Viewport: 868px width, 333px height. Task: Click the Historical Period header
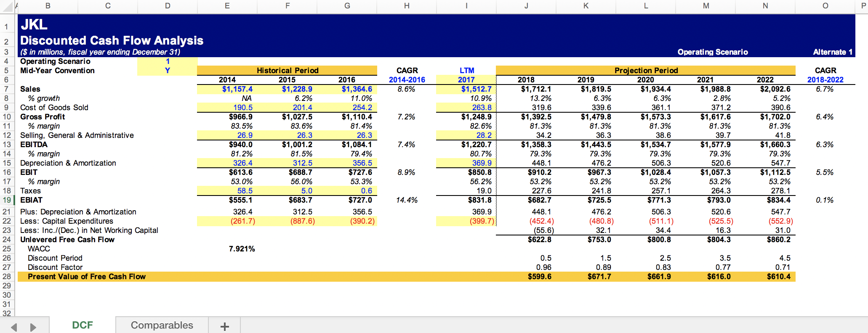coord(287,71)
